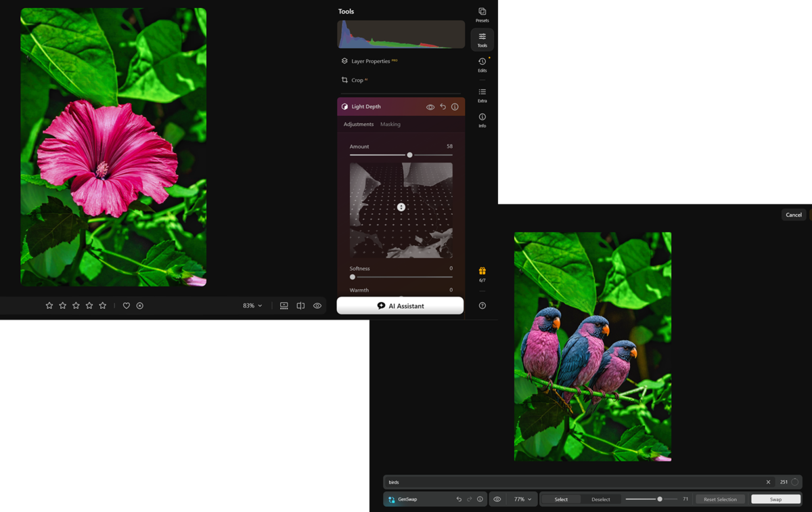Open the Presets panel in the sidebar

click(x=482, y=15)
